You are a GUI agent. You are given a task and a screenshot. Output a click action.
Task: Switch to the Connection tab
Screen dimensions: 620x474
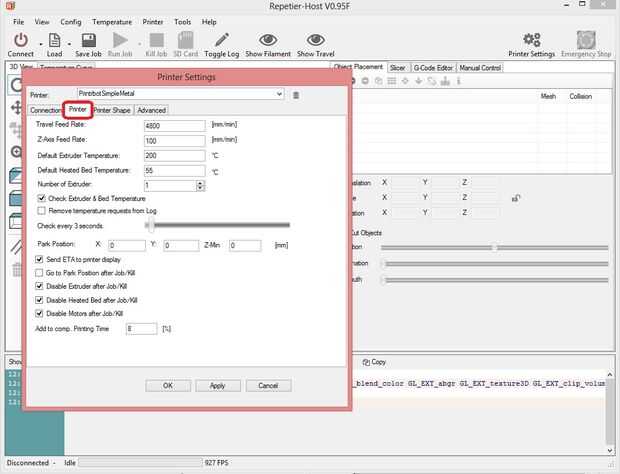click(x=45, y=110)
